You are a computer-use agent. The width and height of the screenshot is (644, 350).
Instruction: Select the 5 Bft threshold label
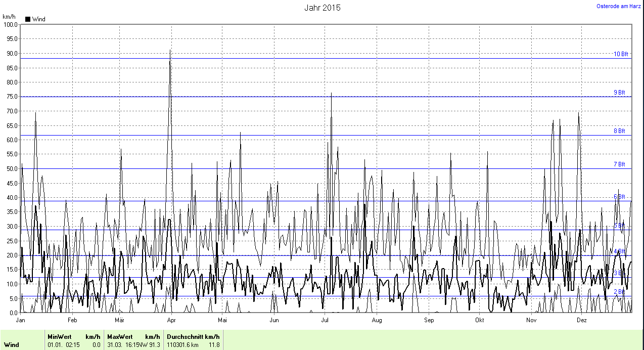pyautogui.click(x=619, y=226)
